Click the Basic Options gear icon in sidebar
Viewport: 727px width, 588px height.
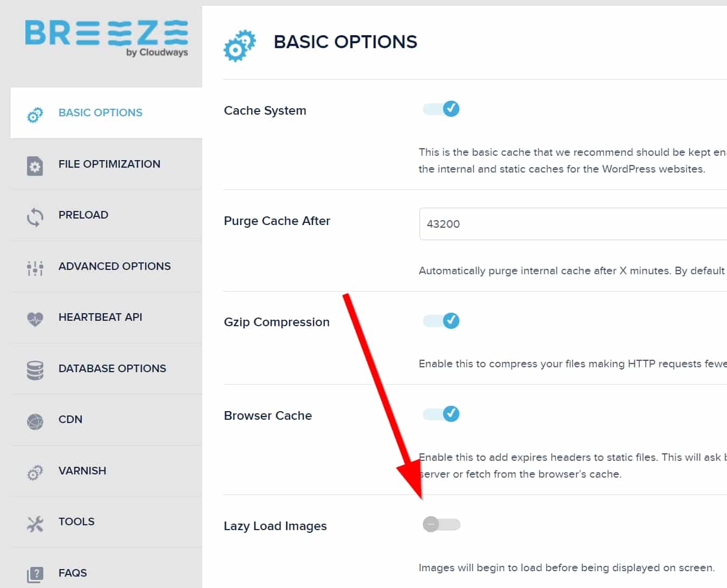pos(35,114)
